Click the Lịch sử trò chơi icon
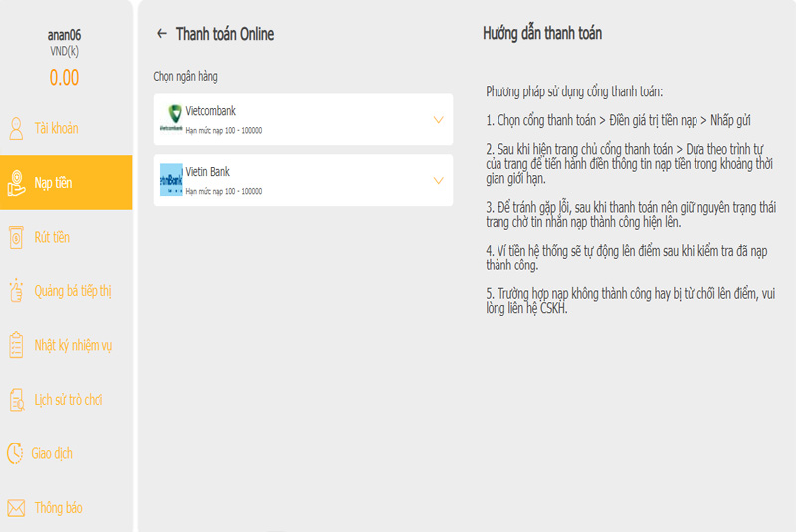 tap(16, 400)
